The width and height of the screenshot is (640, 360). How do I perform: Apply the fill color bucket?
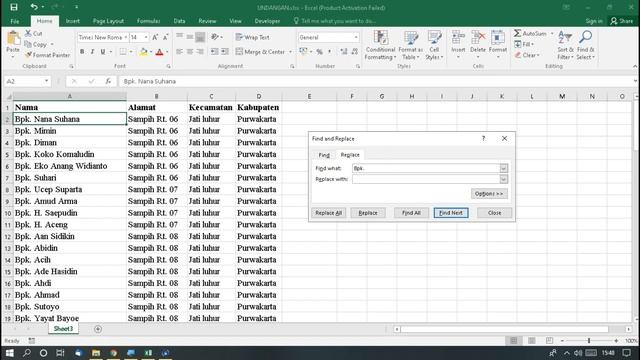tap(143, 52)
